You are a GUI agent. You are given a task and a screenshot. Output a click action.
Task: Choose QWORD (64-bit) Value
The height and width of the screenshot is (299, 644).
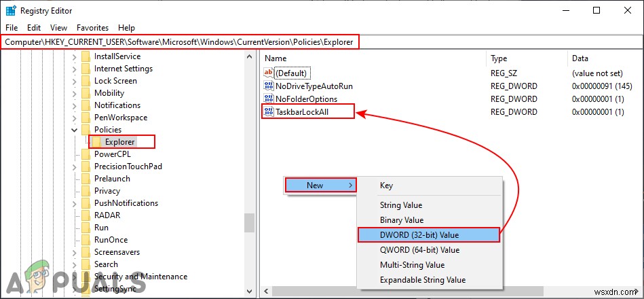point(429,250)
